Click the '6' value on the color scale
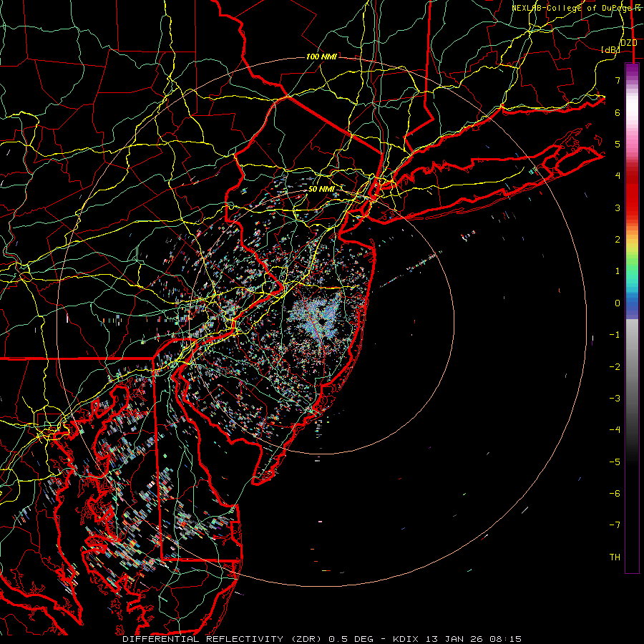Screen dimensions: 644x644 pyautogui.click(x=618, y=112)
